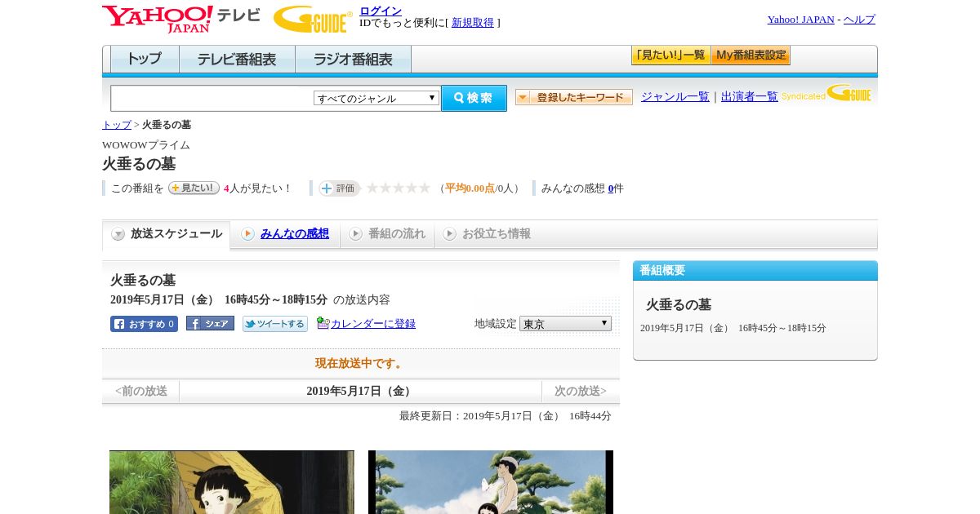Click the みんなの感想 0件 count link
This screenshot has height=514, width=980.
tap(611, 188)
